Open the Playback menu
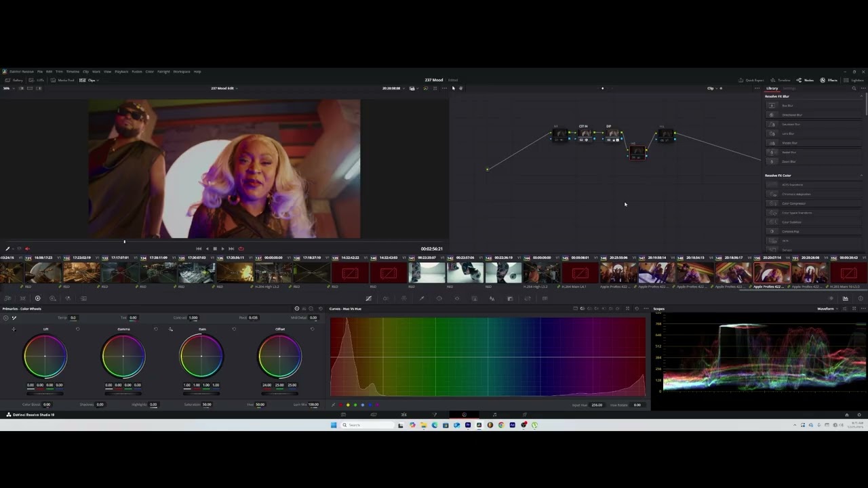 (121, 72)
